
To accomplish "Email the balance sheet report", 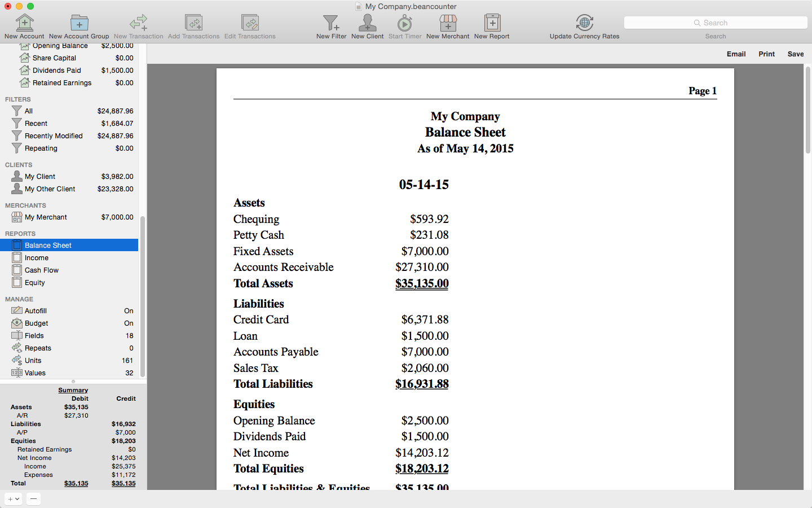I will [736, 54].
